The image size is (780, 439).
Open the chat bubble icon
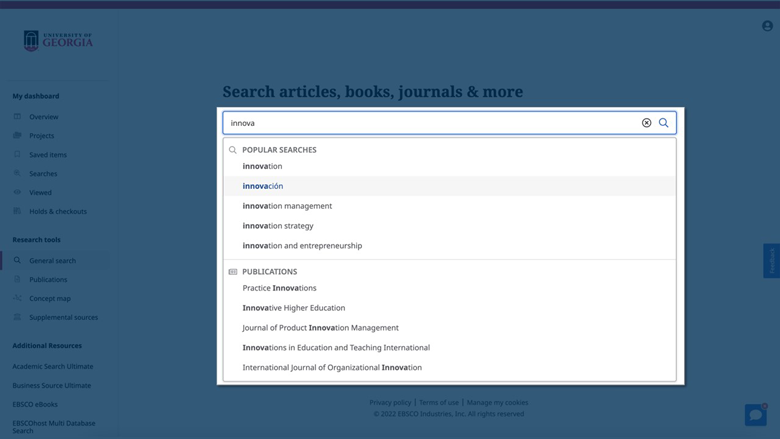click(x=755, y=414)
